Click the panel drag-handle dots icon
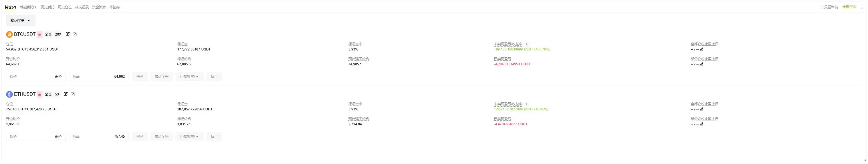 (862, 7)
